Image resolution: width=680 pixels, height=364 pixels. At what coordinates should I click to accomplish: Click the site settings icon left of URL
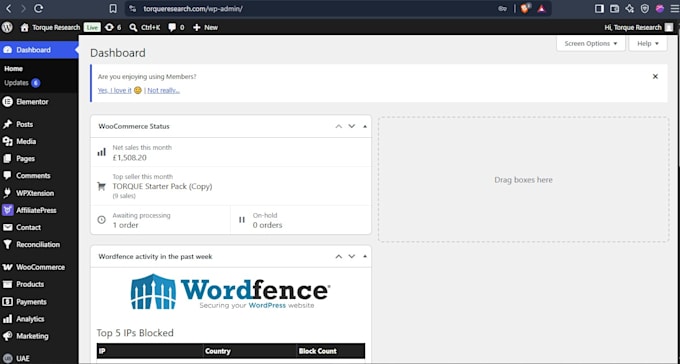[133, 8]
